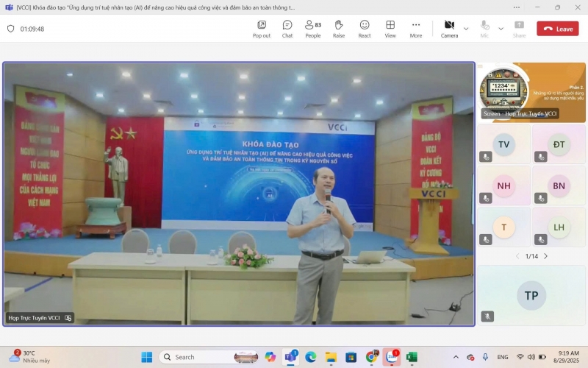Raise your hand in the meeting
The height and width of the screenshot is (368, 588).
339,28
